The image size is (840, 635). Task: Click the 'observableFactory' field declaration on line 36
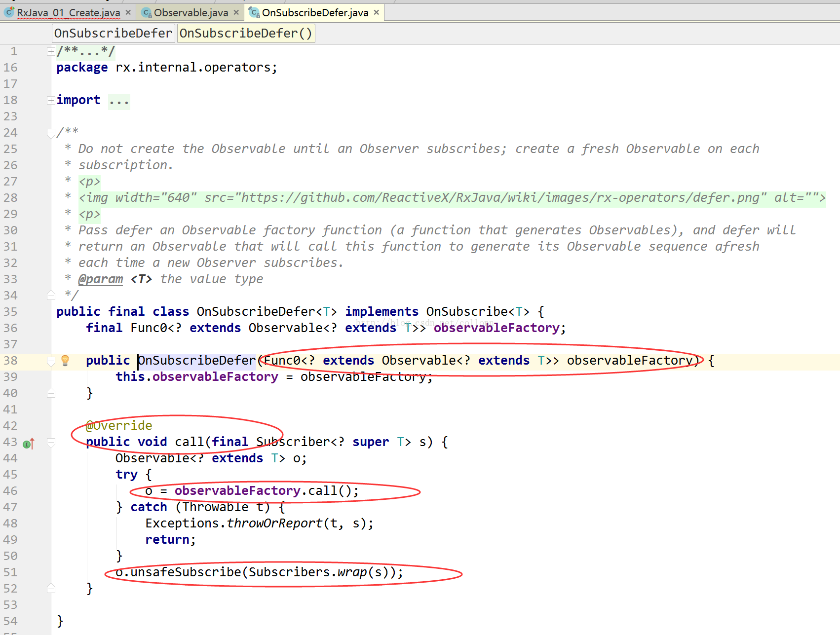click(x=496, y=328)
